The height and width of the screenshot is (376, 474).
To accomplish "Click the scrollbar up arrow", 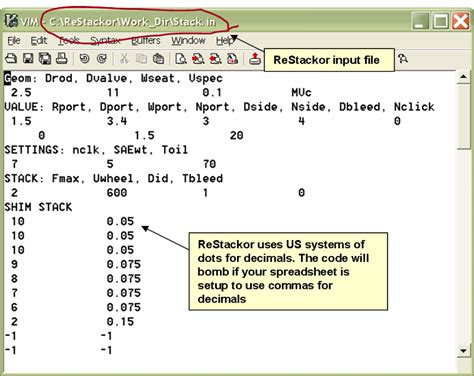I will (464, 77).
